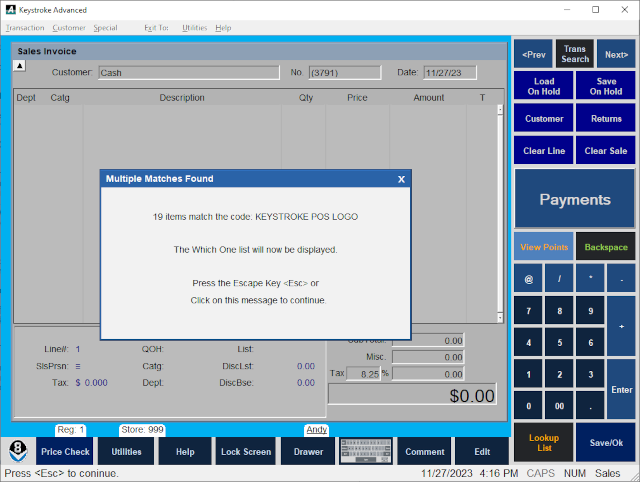
Task: Collapse the invoice header using the up arrow
Action: [x=19, y=66]
